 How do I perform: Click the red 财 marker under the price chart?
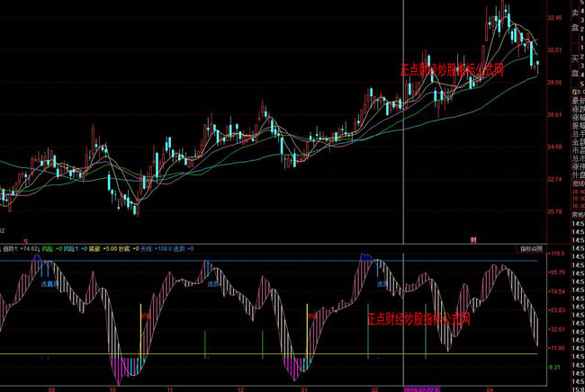coord(473,238)
